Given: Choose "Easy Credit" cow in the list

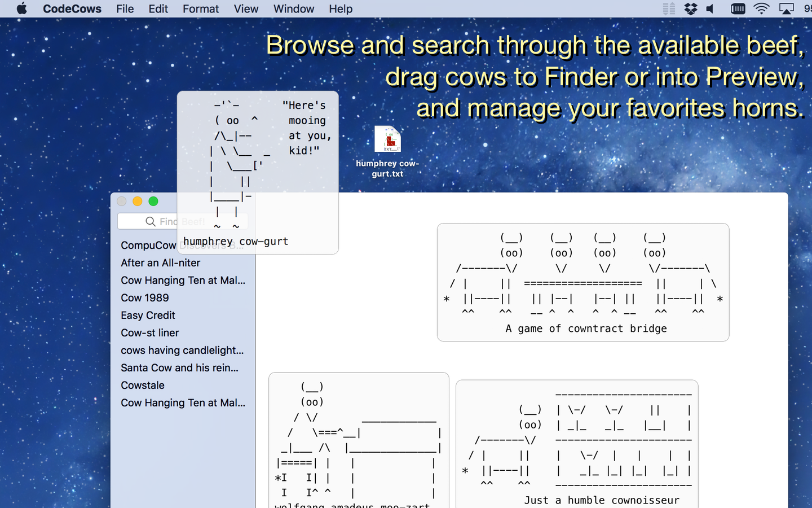Looking at the screenshot, I should coord(148,315).
